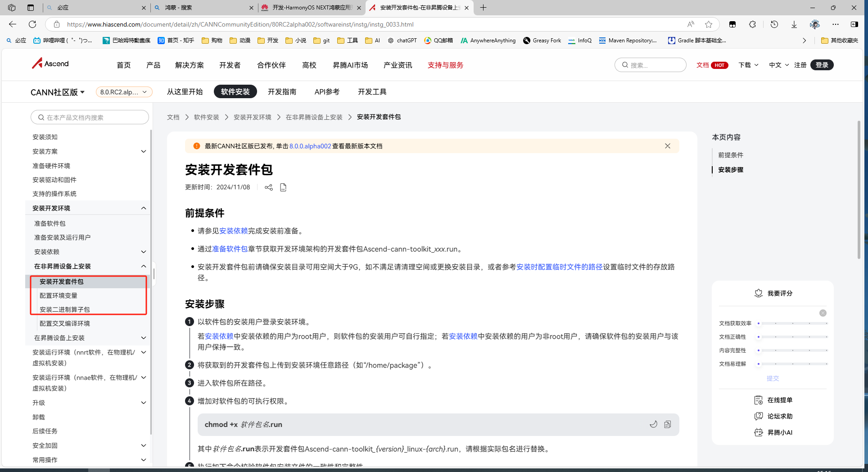The image size is (868, 472).
Task: Select 配置环境变量 in sidebar
Action: tap(59, 295)
